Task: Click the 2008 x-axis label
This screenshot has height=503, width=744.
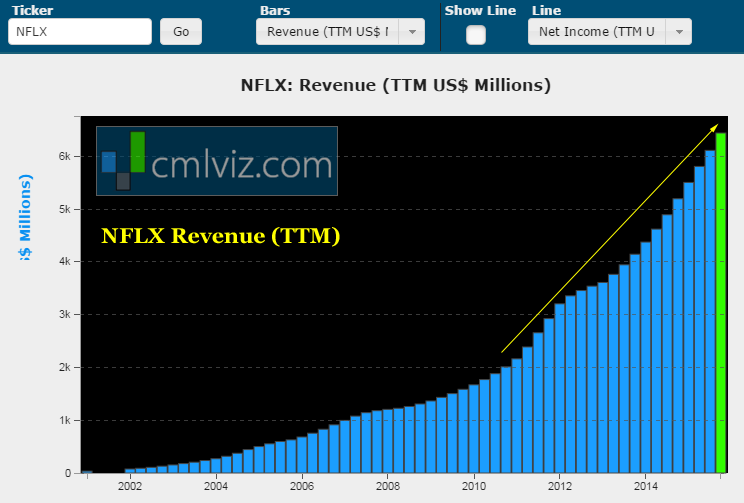Action: pyautogui.click(x=388, y=486)
